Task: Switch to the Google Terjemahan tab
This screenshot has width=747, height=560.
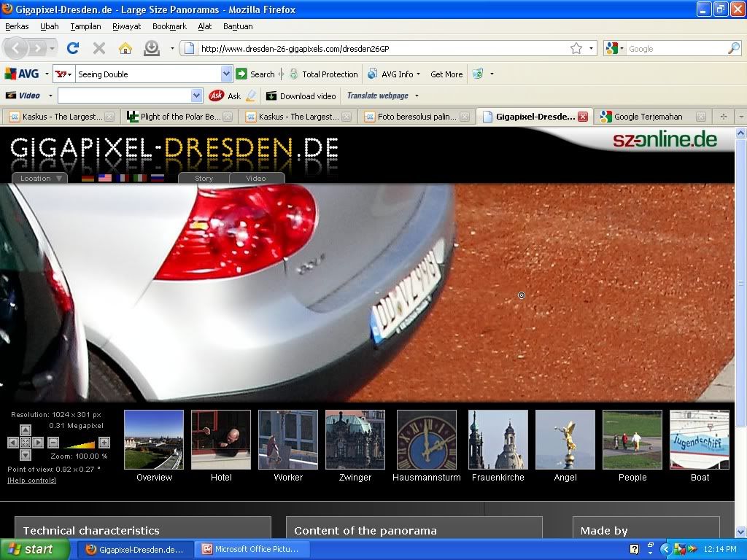Action: [x=653, y=117]
